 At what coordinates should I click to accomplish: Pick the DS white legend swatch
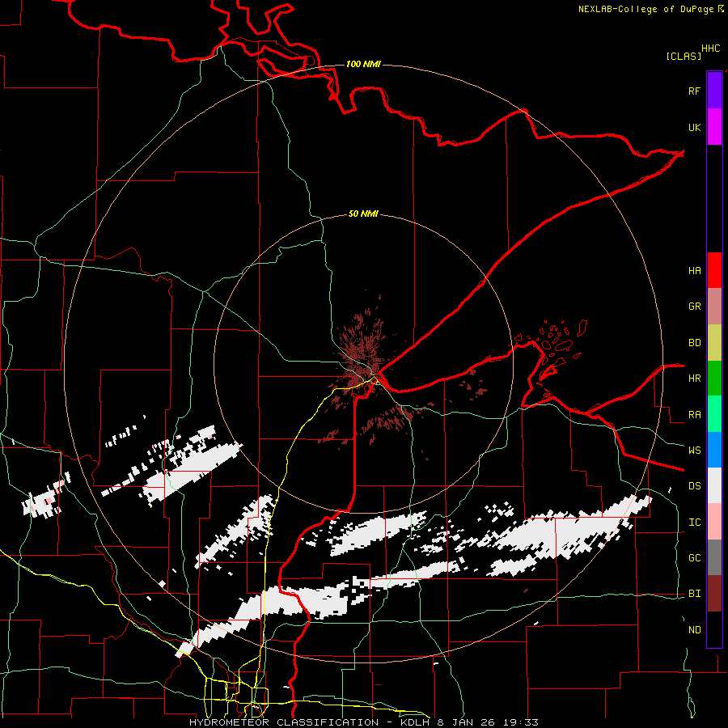(714, 485)
